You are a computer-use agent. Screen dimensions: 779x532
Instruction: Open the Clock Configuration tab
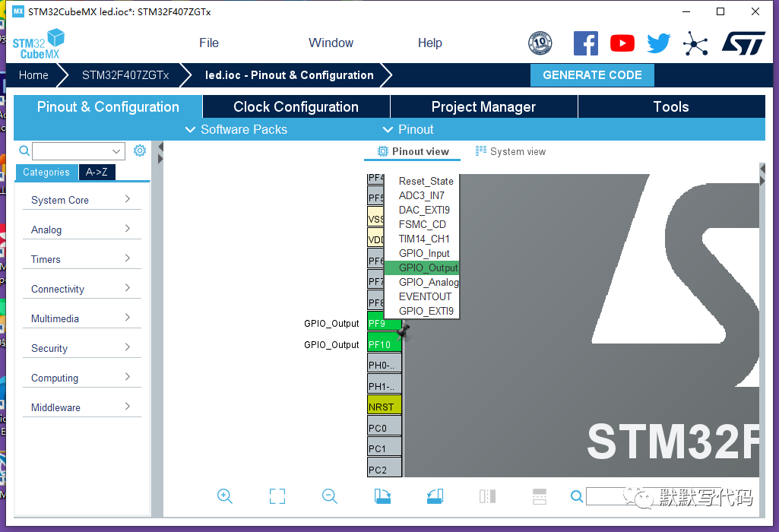click(x=295, y=106)
